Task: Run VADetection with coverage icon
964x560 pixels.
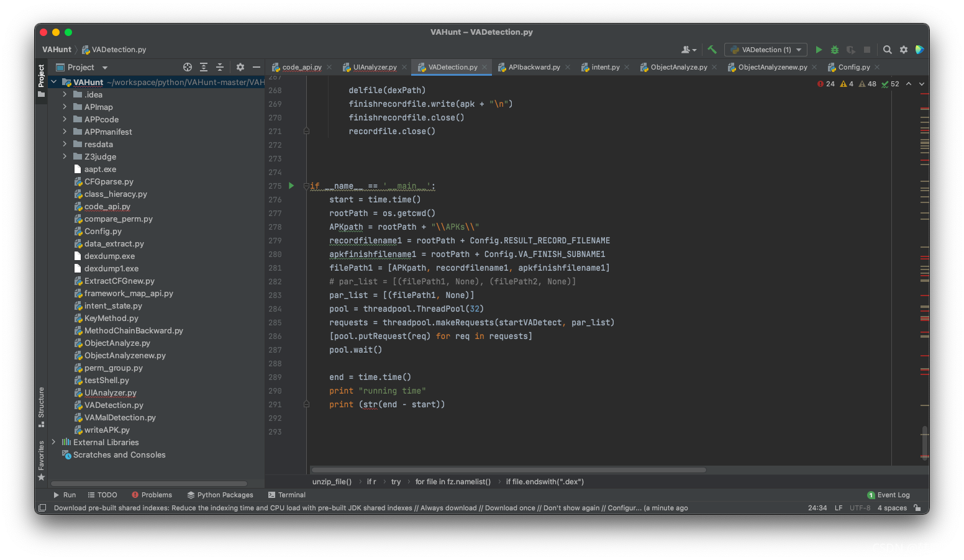Action: [x=850, y=49]
